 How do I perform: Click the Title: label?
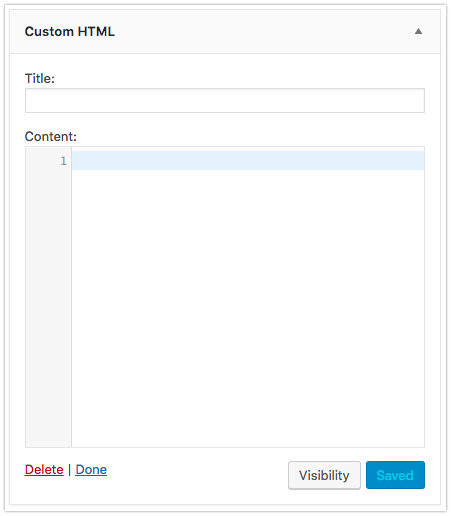pyautogui.click(x=40, y=79)
